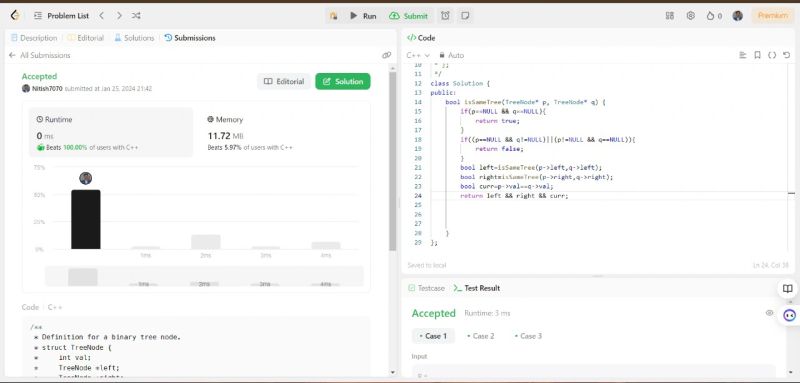Open settings gear icon
The image size is (800, 383).
pos(690,16)
